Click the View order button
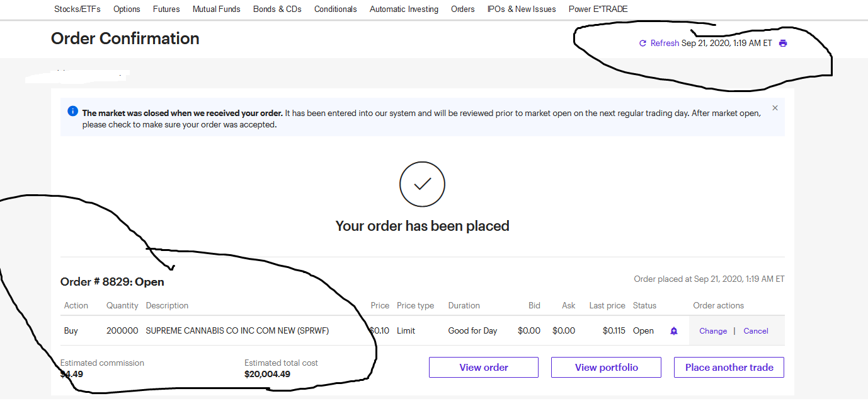This screenshot has width=868, height=420. click(x=484, y=368)
